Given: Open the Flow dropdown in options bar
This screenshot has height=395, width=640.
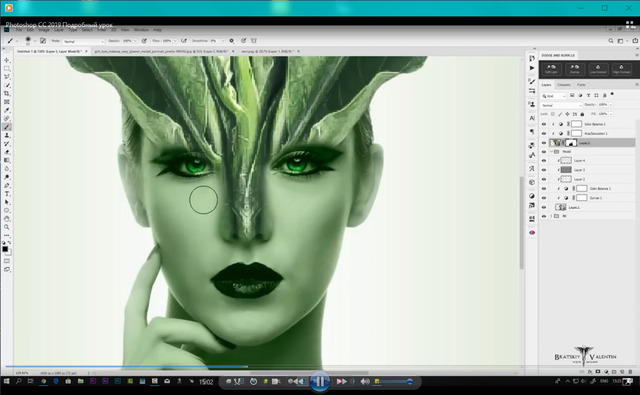Looking at the screenshot, I should click(175, 41).
